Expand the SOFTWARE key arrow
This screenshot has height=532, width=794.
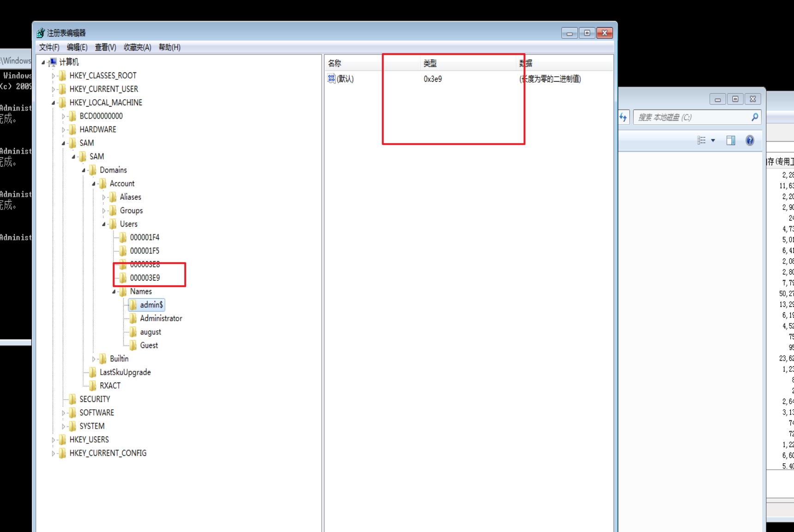(64, 413)
